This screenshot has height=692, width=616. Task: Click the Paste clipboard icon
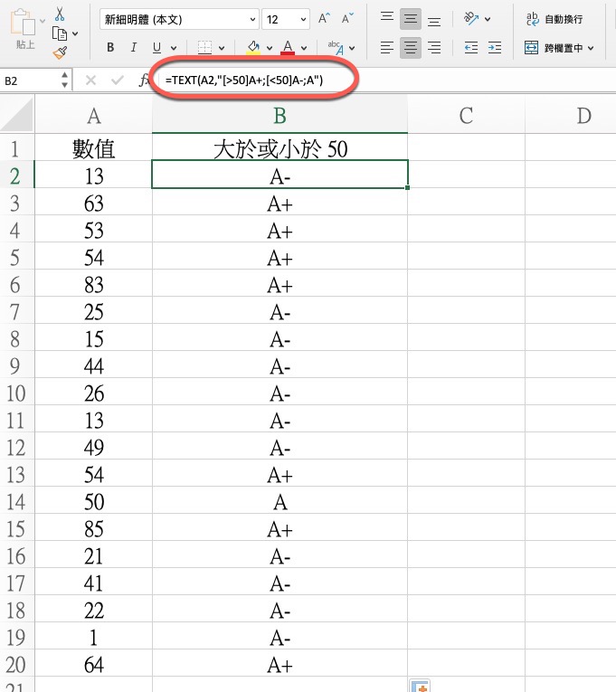pyautogui.click(x=23, y=22)
